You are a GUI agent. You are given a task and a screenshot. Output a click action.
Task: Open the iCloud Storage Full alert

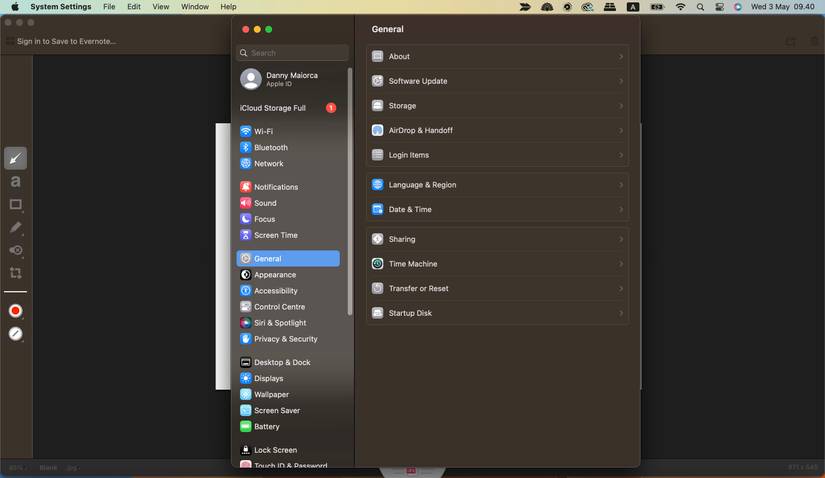click(288, 108)
